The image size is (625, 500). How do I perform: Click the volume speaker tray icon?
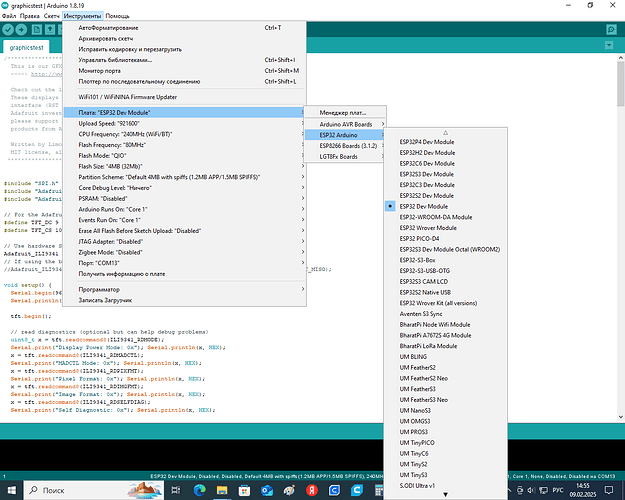[531, 490]
